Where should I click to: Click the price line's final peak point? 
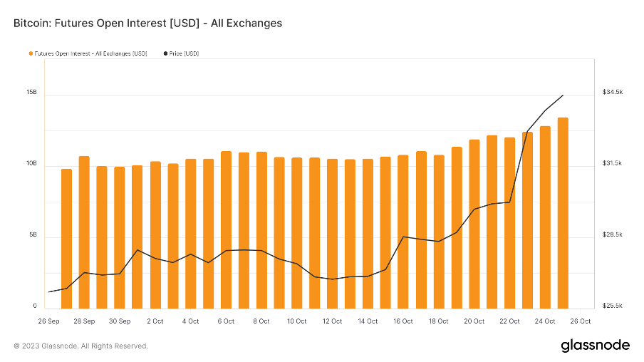[563, 95]
